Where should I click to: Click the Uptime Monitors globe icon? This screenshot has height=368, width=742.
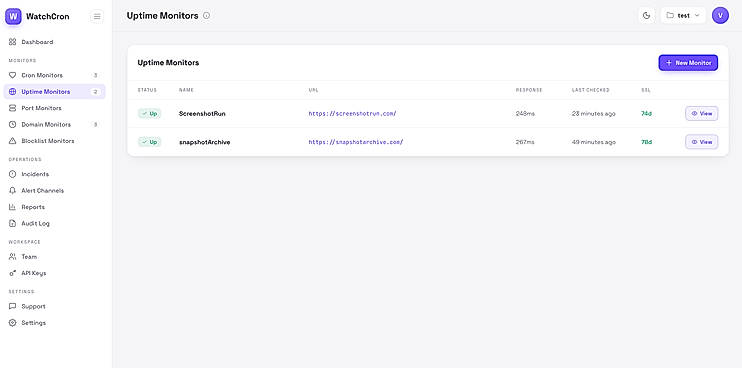click(13, 92)
